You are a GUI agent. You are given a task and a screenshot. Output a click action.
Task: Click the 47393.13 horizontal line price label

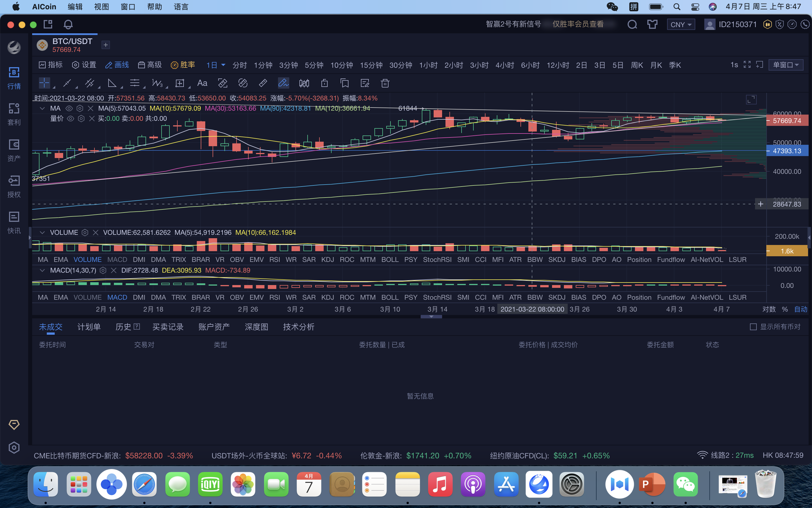[x=787, y=151]
